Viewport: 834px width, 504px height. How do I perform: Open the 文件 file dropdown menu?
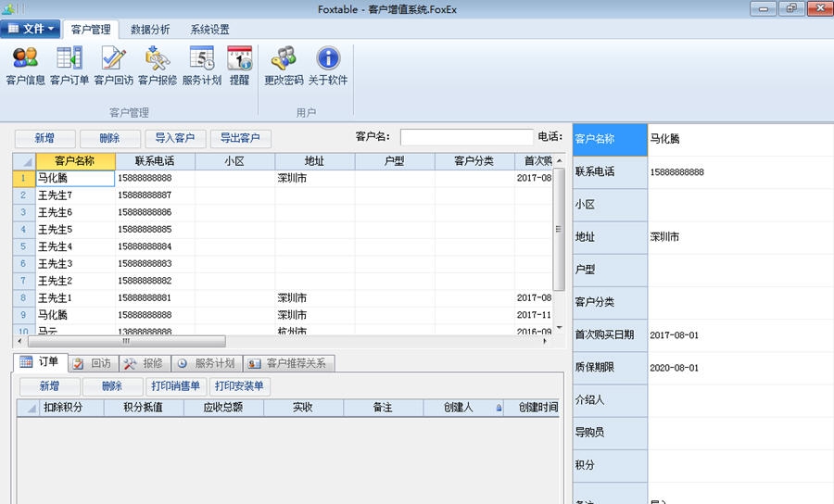click(x=32, y=29)
